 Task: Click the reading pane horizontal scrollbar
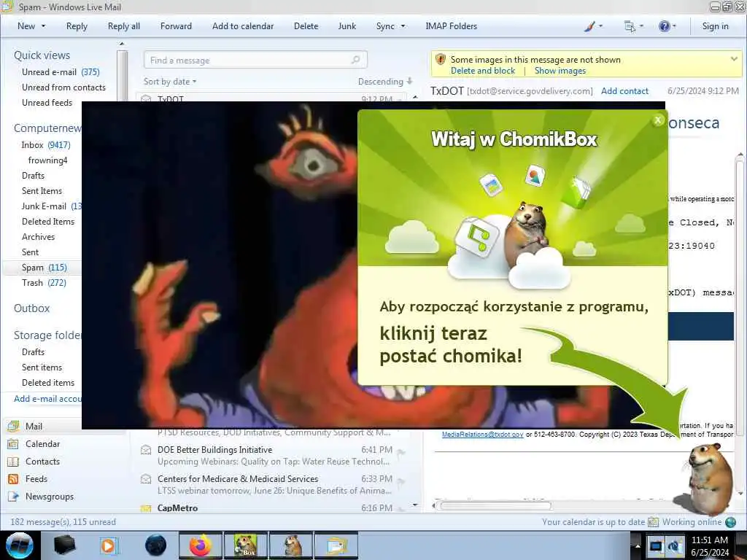[x=495, y=506]
